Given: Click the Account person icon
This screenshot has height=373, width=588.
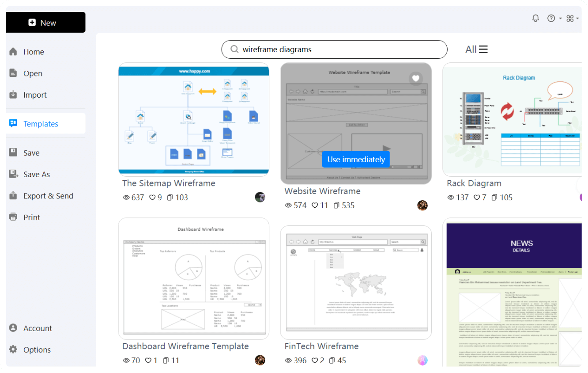Looking at the screenshot, I should (13, 328).
